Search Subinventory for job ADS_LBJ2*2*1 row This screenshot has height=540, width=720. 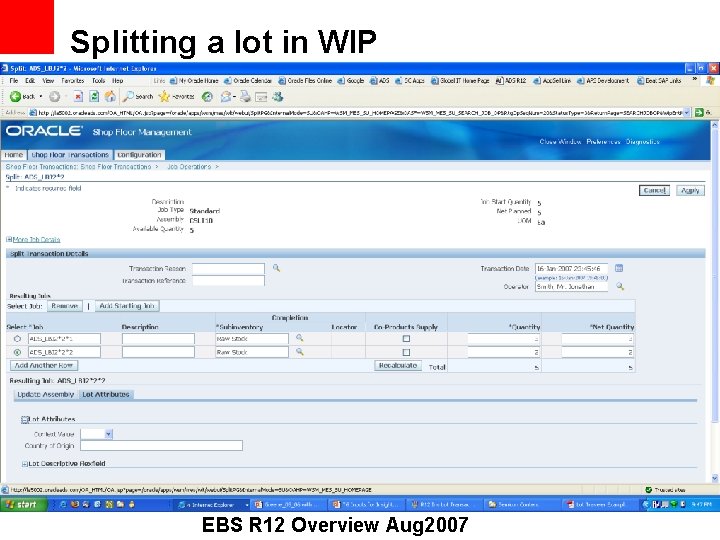[300, 338]
